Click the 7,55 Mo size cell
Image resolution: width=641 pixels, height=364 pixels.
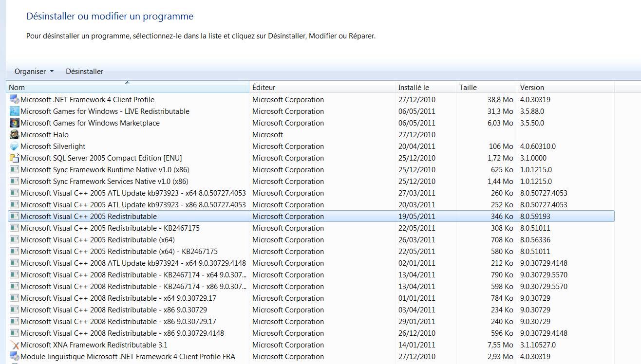click(x=499, y=345)
